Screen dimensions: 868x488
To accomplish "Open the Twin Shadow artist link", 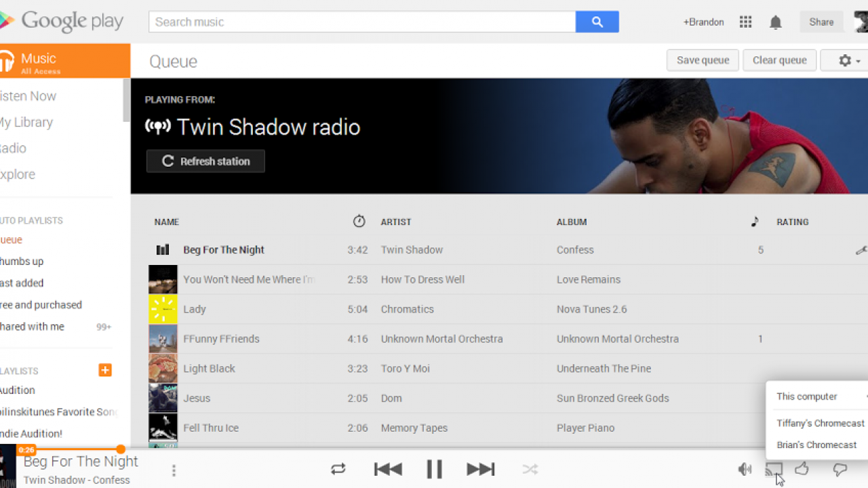I will [x=412, y=250].
